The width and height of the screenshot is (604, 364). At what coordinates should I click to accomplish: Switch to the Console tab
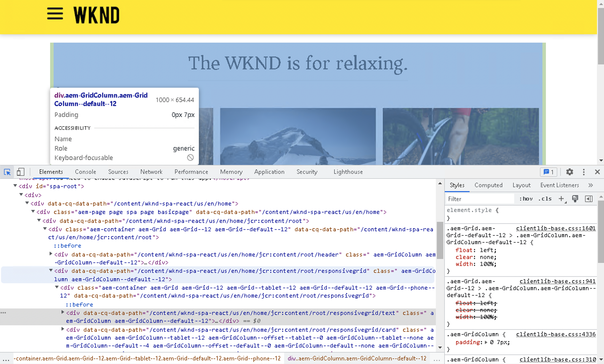[x=85, y=172]
